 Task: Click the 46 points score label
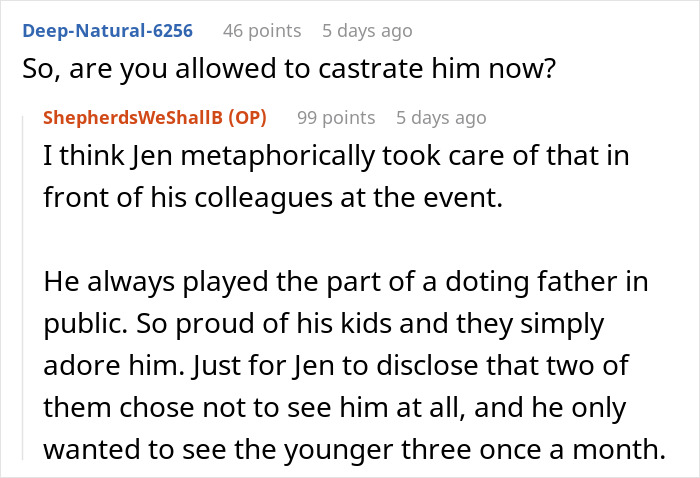[x=262, y=31]
